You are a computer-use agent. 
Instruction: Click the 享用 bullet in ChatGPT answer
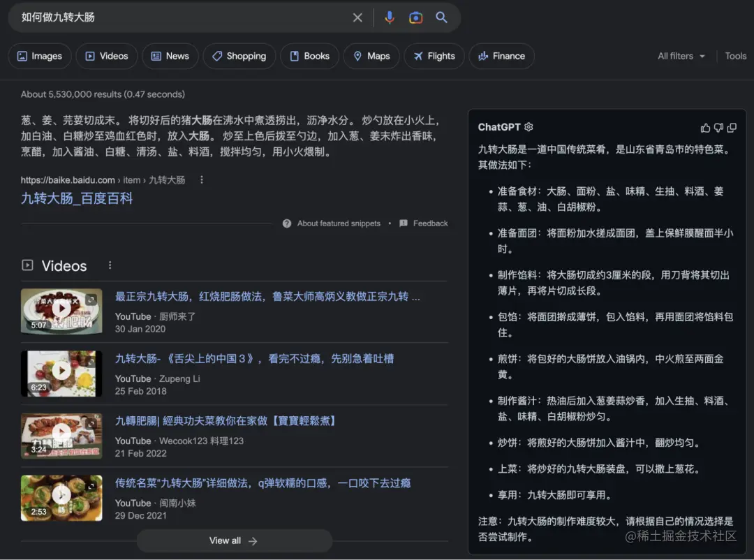(554, 495)
